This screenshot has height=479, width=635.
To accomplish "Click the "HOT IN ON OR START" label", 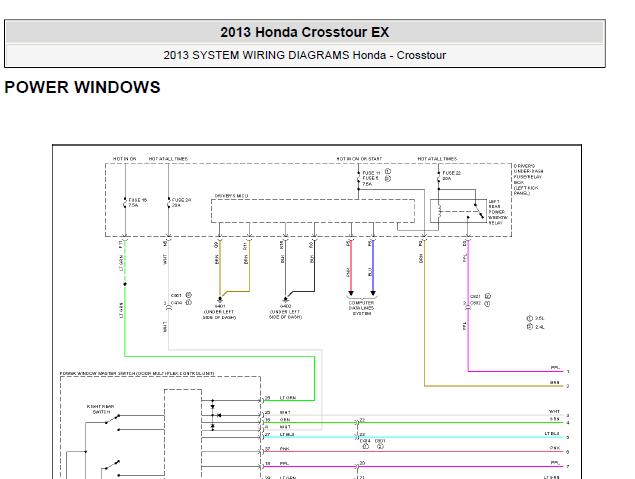I will click(x=359, y=159).
